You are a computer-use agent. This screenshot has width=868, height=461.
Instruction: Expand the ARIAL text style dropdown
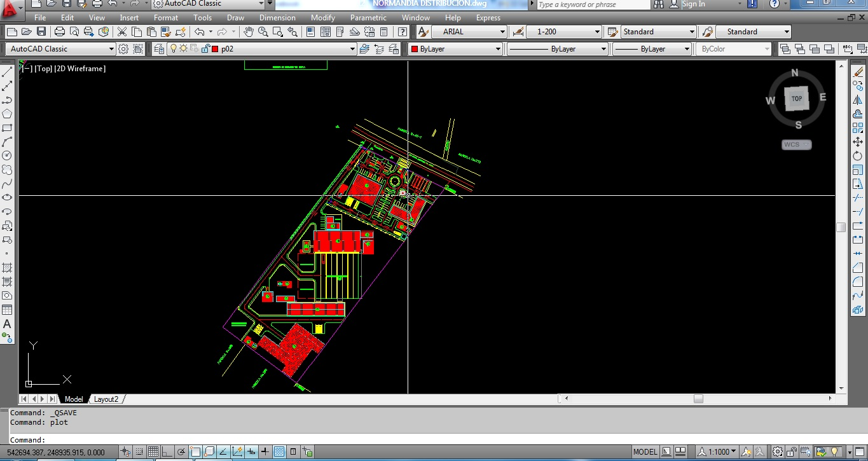tap(502, 32)
